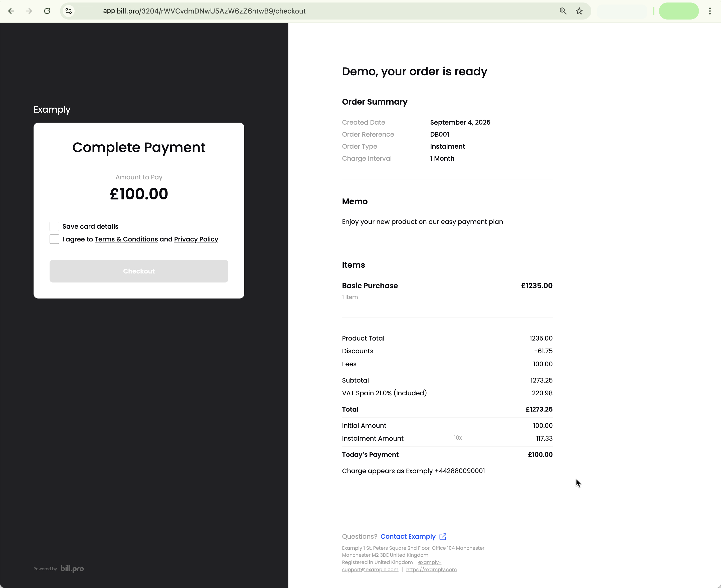
Task: Click the external link icon beside Contact Examply
Action: pos(443,536)
